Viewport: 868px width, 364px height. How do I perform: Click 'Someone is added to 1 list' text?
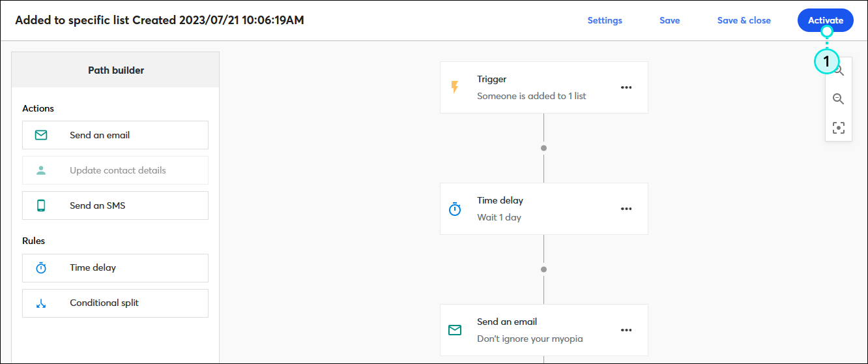click(x=532, y=96)
